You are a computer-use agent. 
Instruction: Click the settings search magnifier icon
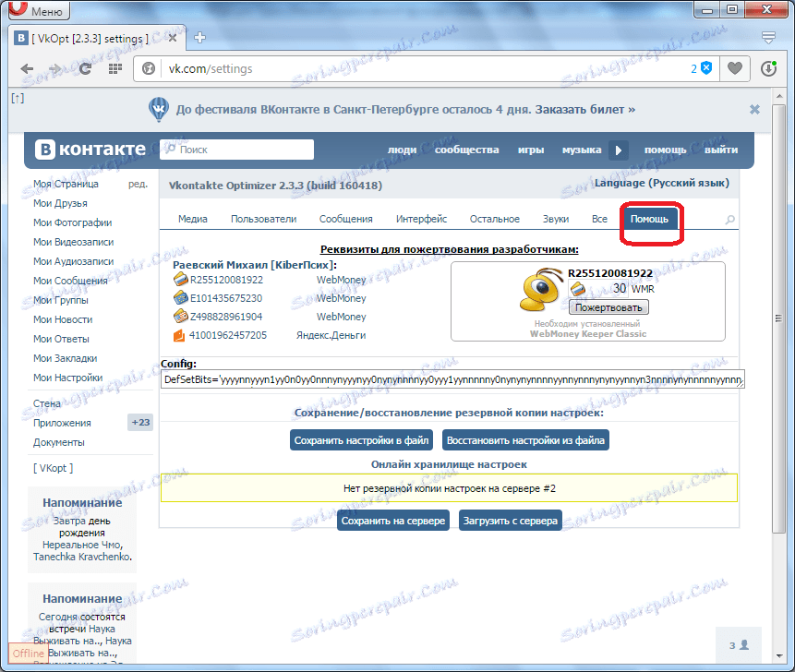[x=730, y=220]
